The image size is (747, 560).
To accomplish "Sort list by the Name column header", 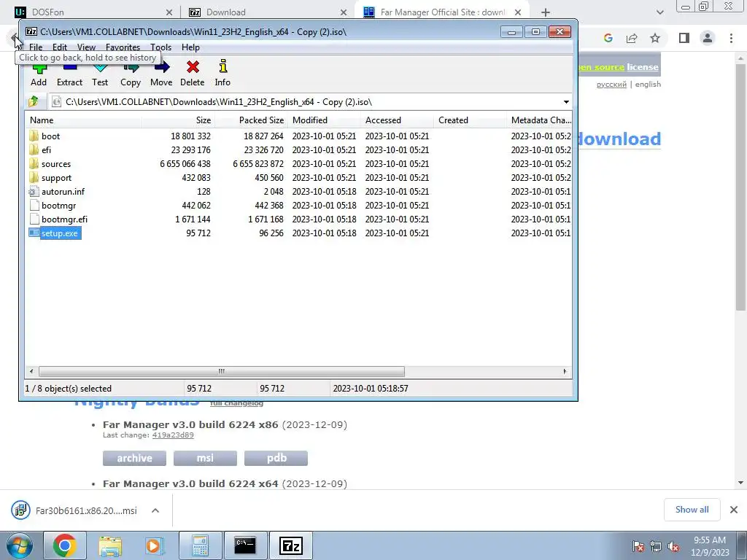I will [x=83, y=120].
